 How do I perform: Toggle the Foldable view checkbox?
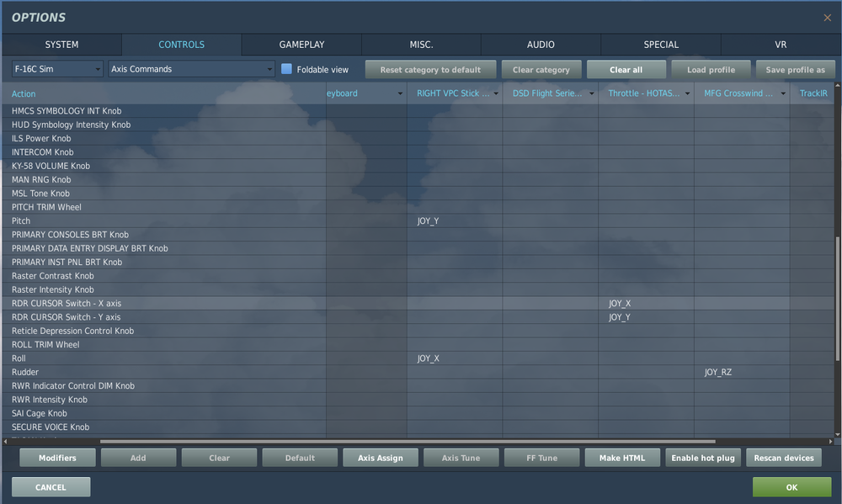point(285,68)
